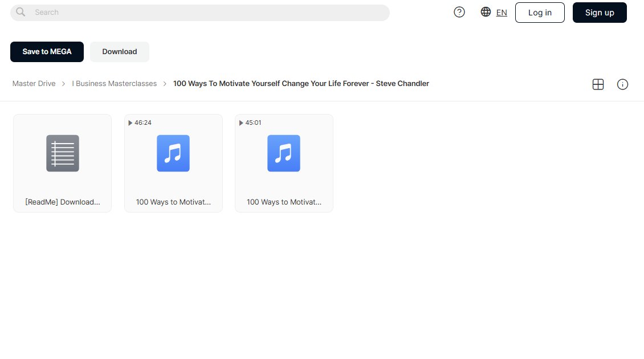Click the Download button

pyautogui.click(x=120, y=52)
